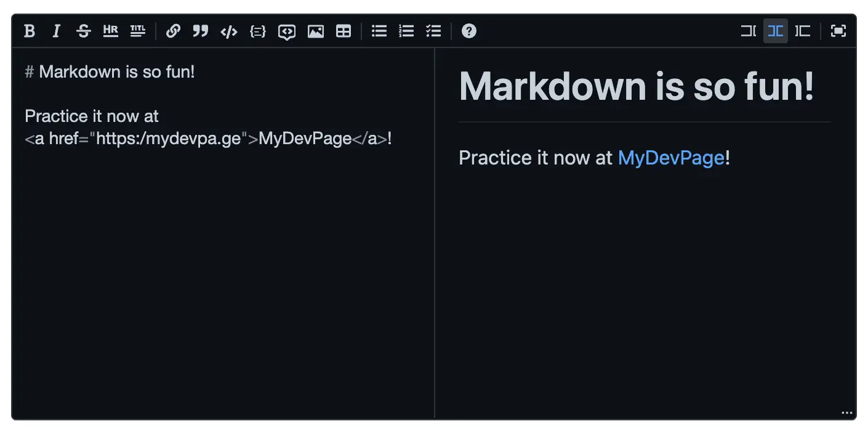Screen dimensions: 868x430
Task: Switch to split live preview mode
Action: 776,31
